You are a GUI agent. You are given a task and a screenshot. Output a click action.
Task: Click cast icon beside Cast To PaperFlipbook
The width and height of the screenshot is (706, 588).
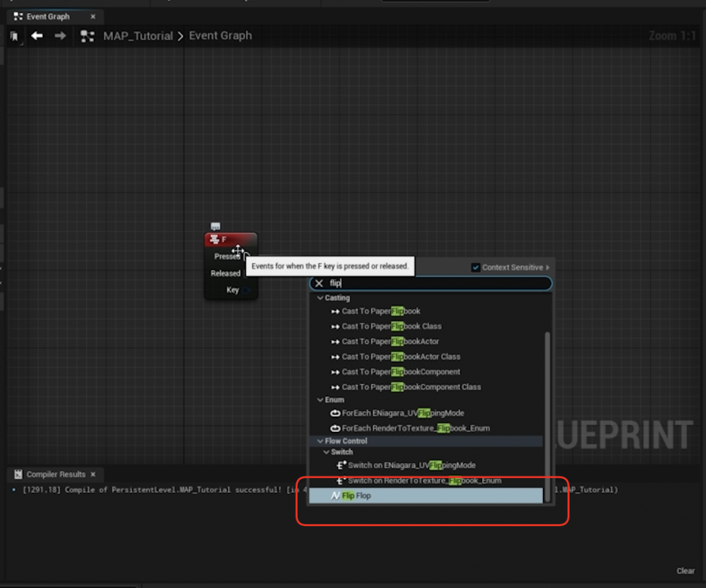336,311
